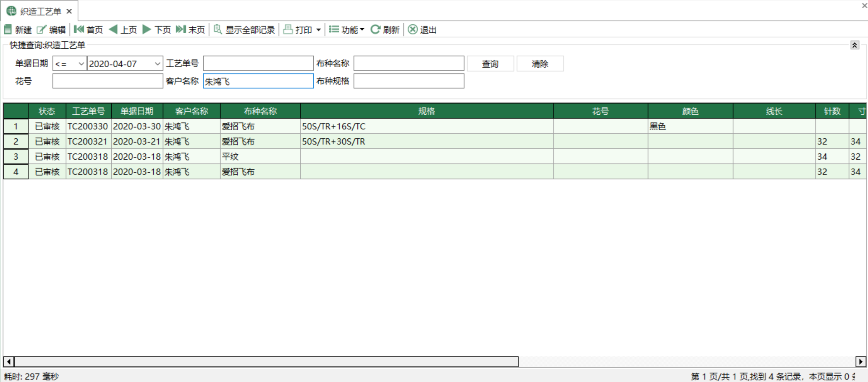Open the 打印 dropdown arrow
This screenshot has width=868, height=382.
(x=318, y=30)
